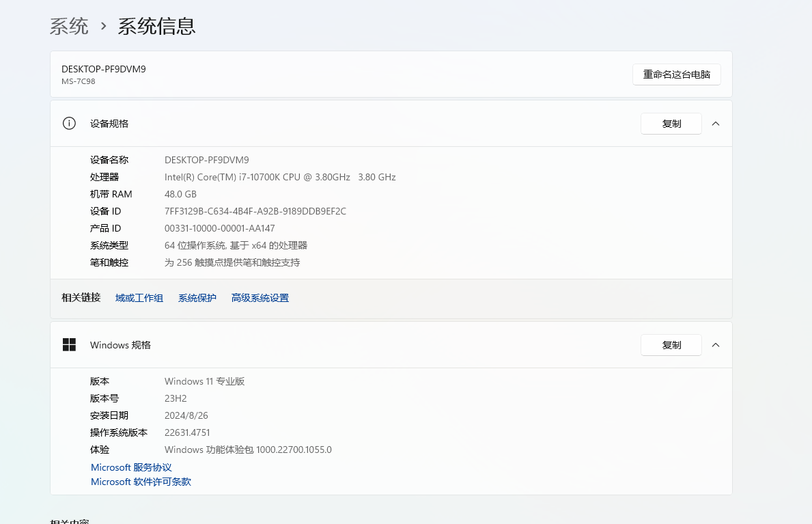
Task: Click the MS-7C98 model text in the top card
Action: pos(79,81)
